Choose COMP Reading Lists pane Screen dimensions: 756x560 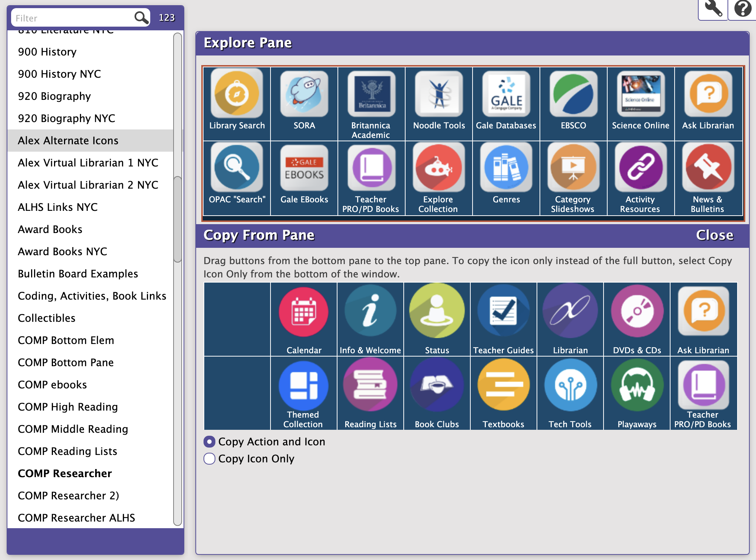pyautogui.click(x=90, y=451)
